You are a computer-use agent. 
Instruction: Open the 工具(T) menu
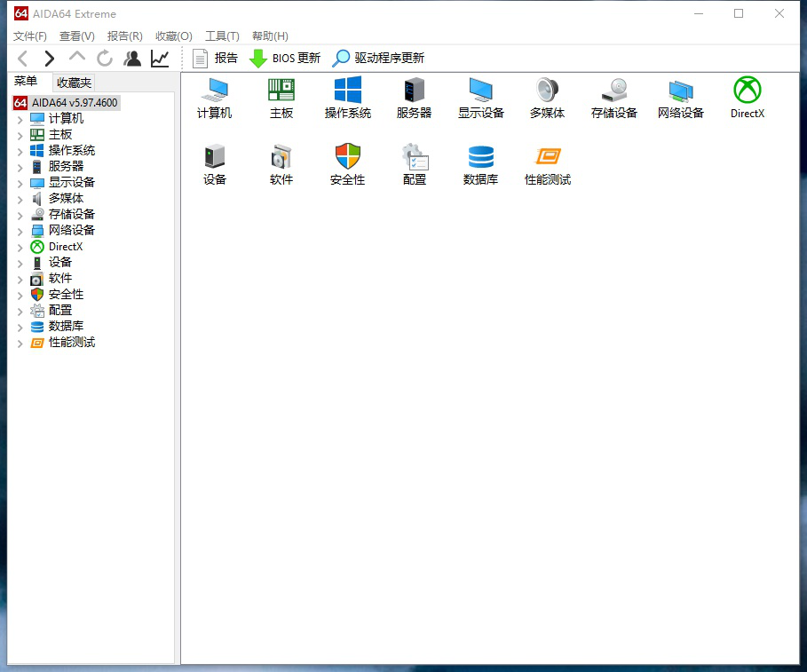(222, 36)
